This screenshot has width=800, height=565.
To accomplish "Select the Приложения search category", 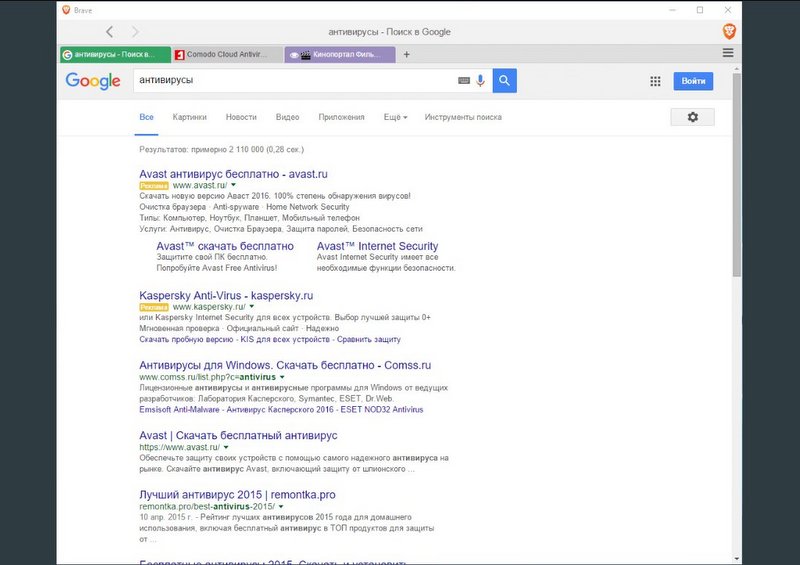I will [341, 117].
